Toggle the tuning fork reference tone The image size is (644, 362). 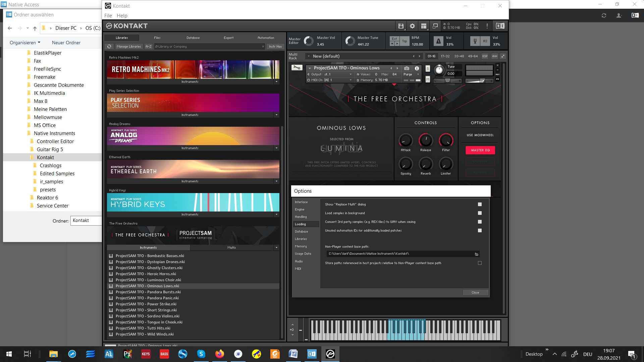(x=475, y=41)
